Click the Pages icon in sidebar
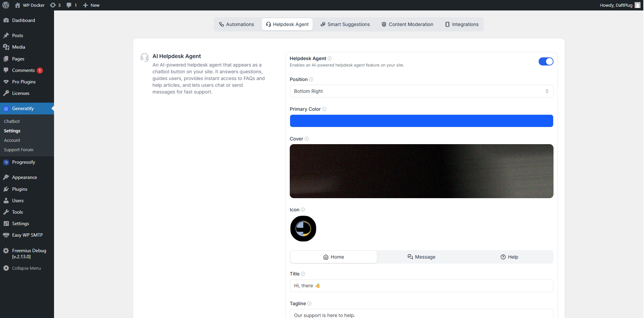The image size is (644, 318). (6, 59)
